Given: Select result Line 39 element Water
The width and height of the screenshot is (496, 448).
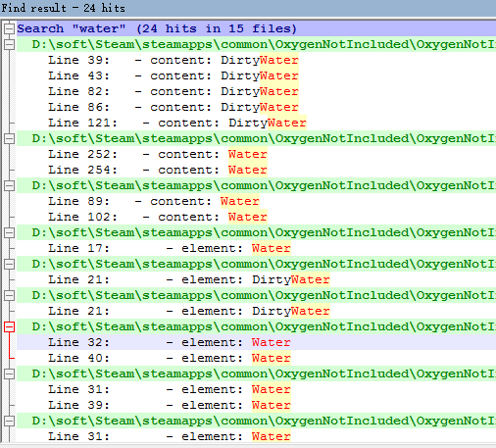Looking at the screenshot, I should [x=256, y=405].
